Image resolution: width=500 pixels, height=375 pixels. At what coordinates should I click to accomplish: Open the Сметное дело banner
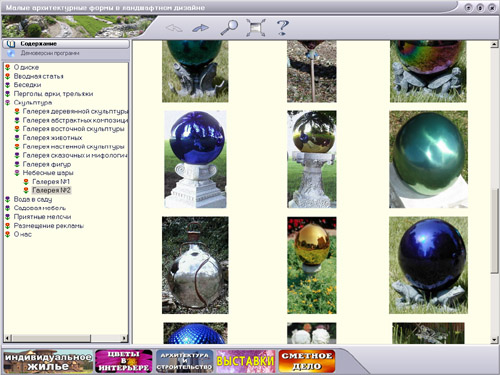[x=307, y=361]
